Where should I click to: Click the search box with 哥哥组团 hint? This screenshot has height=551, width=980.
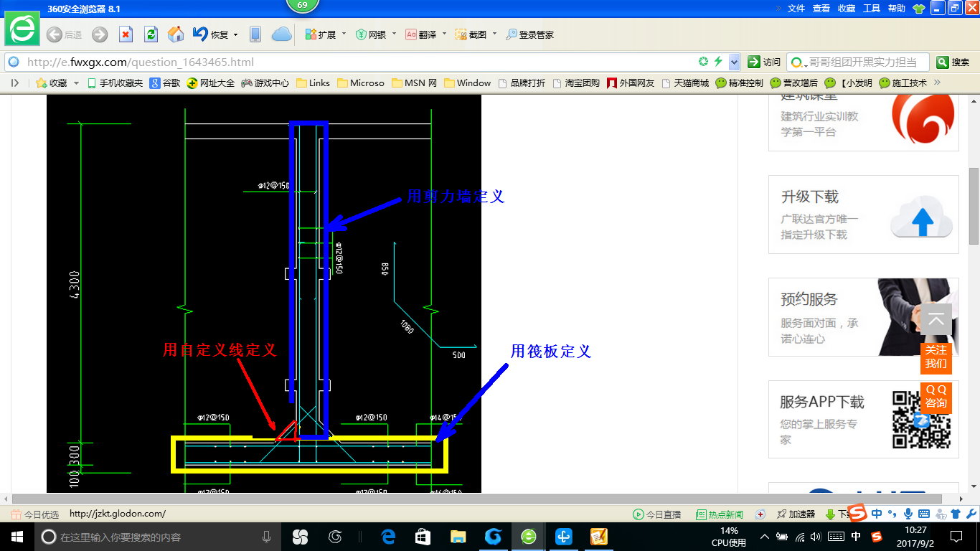858,62
